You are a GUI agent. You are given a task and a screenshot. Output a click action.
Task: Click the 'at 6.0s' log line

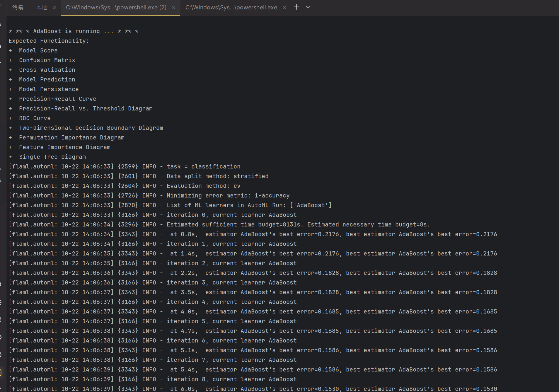[x=253, y=389]
